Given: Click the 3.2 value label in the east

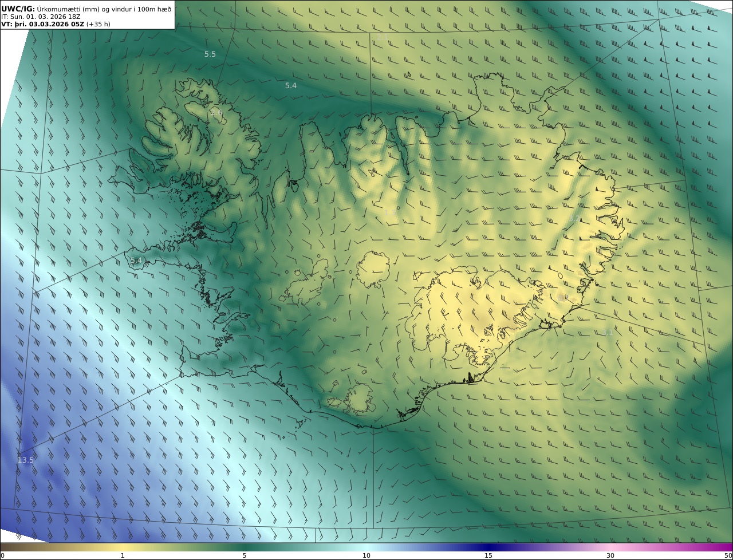Looking at the screenshot, I should [574, 218].
